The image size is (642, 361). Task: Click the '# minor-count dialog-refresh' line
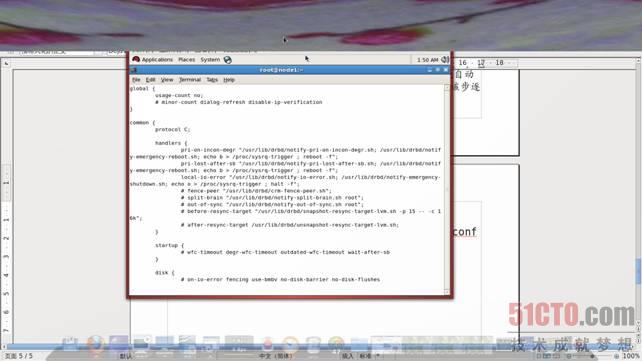pos(239,102)
